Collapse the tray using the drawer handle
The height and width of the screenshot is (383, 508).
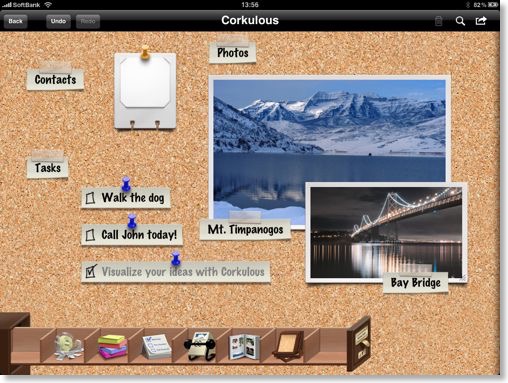pos(359,343)
